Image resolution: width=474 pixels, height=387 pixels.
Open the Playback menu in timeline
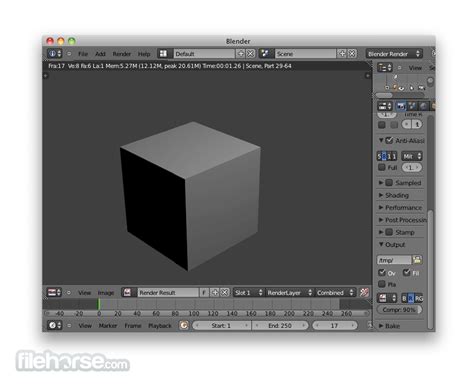(x=160, y=325)
